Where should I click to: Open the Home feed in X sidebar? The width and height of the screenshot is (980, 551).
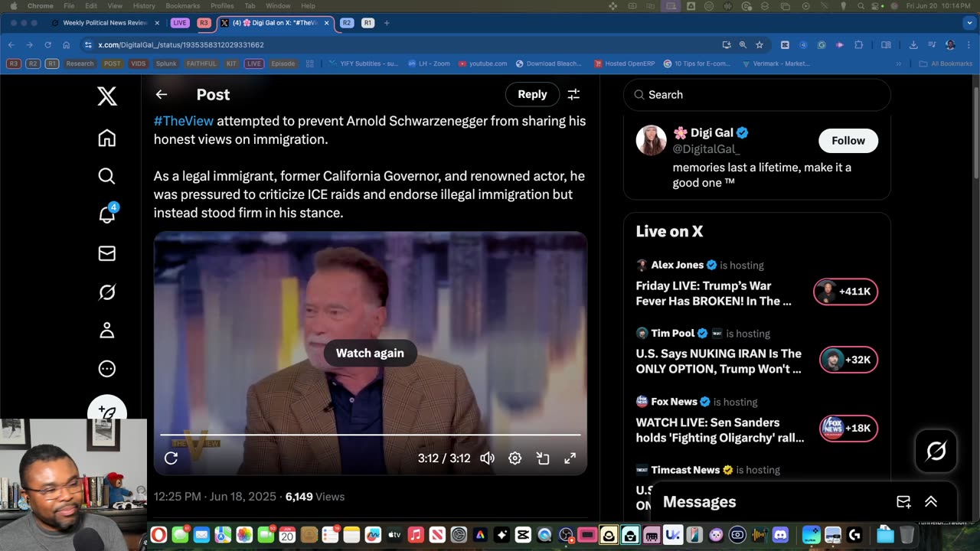pyautogui.click(x=106, y=138)
